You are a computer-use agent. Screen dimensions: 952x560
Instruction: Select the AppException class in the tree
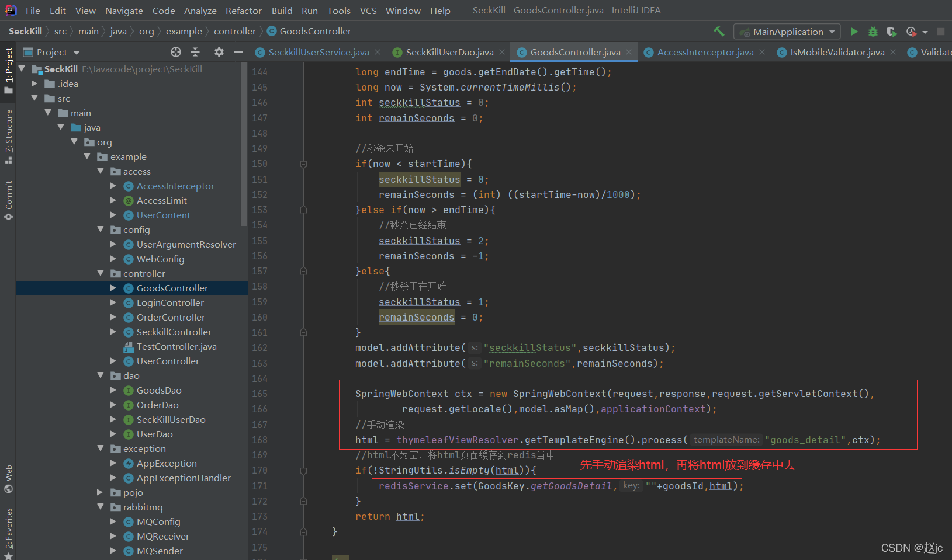(x=167, y=463)
